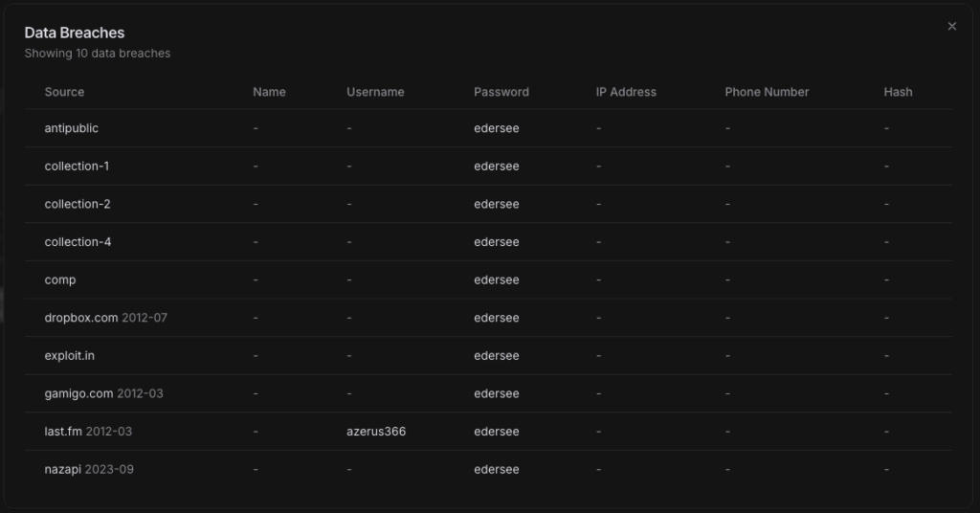This screenshot has height=513, width=980.
Task: Click the azerus366 username cell
Action: coord(376,432)
